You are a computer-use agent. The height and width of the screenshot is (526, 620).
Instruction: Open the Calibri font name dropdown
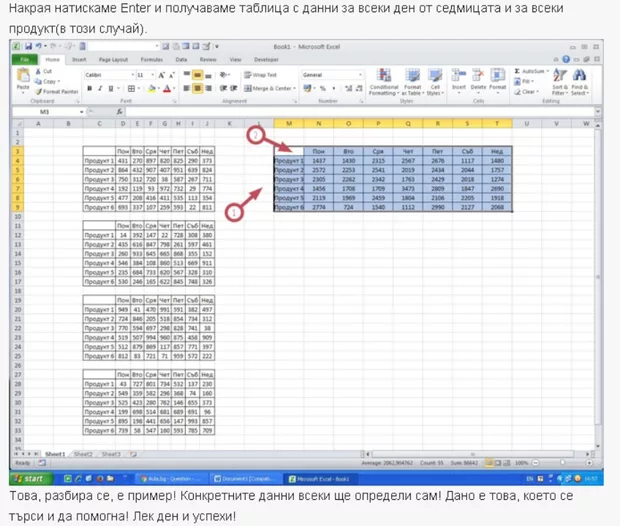tap(133, 75)
